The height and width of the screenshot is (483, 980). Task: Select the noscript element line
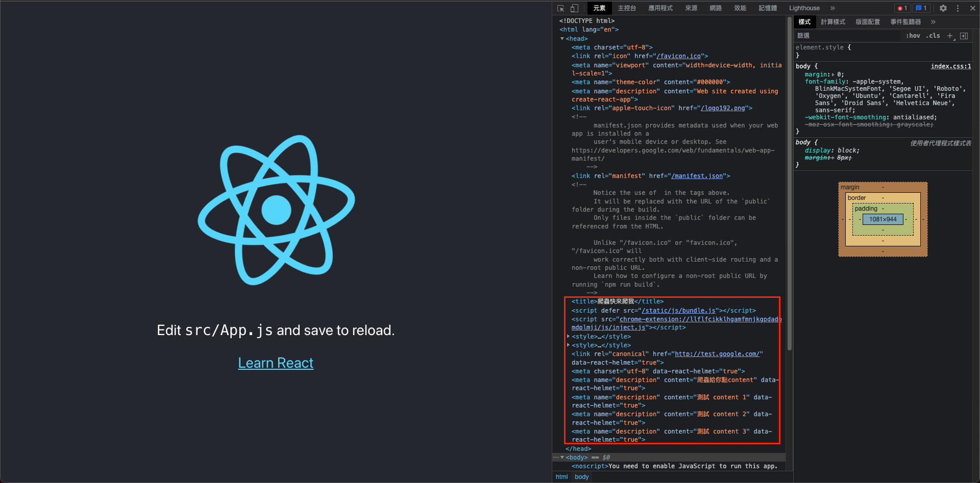point(675,466)
